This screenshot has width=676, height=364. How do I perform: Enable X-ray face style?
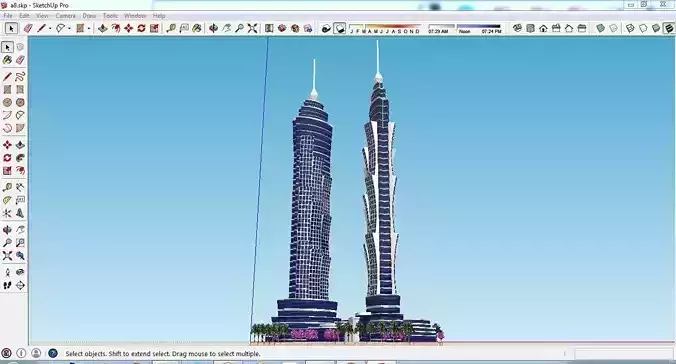pyautogui.click(x=601, y=28)
